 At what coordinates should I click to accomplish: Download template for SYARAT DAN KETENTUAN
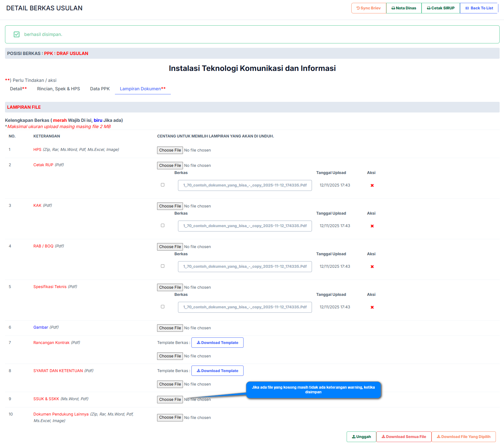coord(217,371)
